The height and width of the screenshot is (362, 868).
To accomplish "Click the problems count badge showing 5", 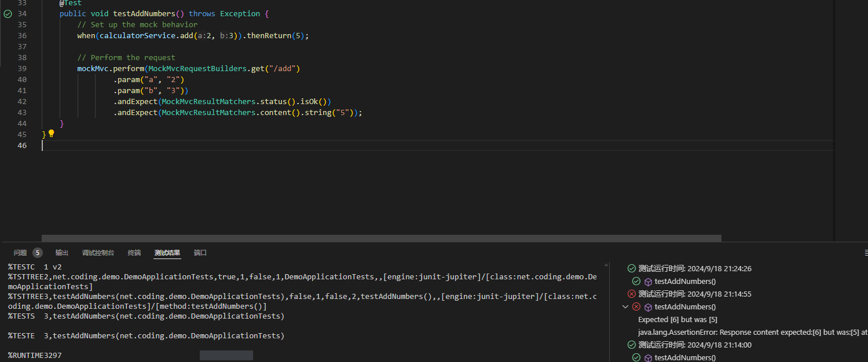I will (38, 253).
